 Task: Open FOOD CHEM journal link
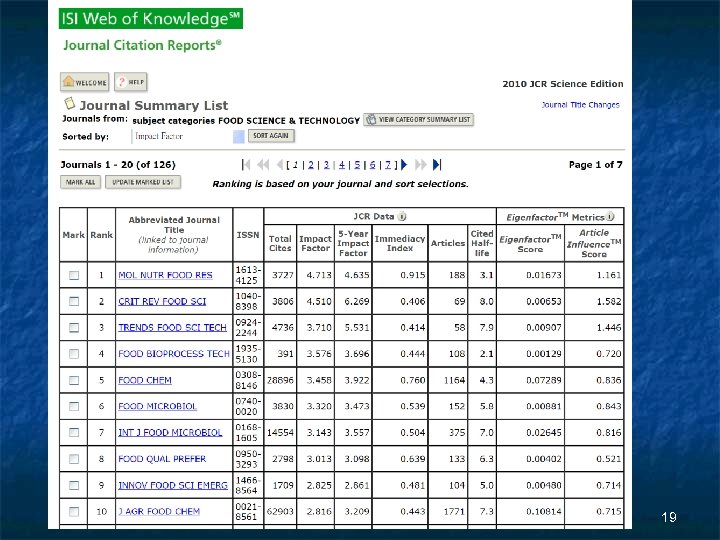pos(145,380)
